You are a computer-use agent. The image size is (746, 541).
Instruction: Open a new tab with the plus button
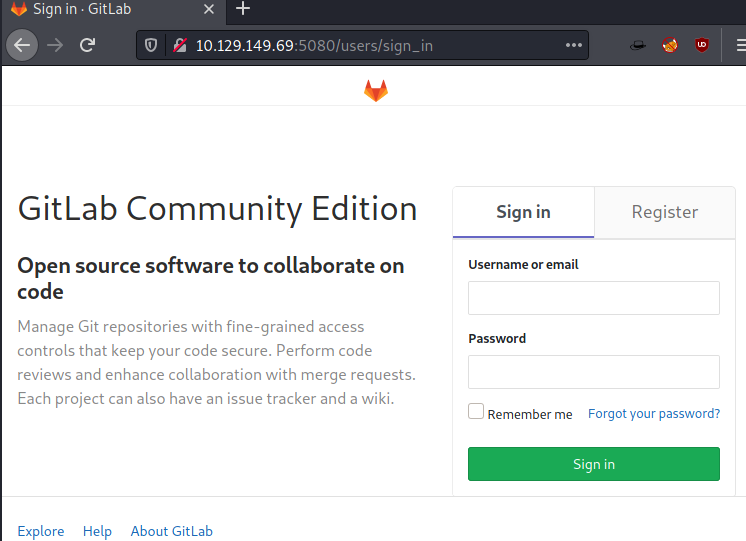click(x=243, y=9)
